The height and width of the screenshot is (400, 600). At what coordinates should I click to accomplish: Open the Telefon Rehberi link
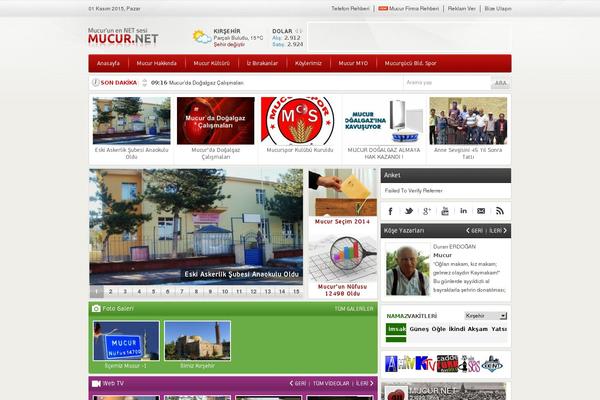tap(350, 8)
